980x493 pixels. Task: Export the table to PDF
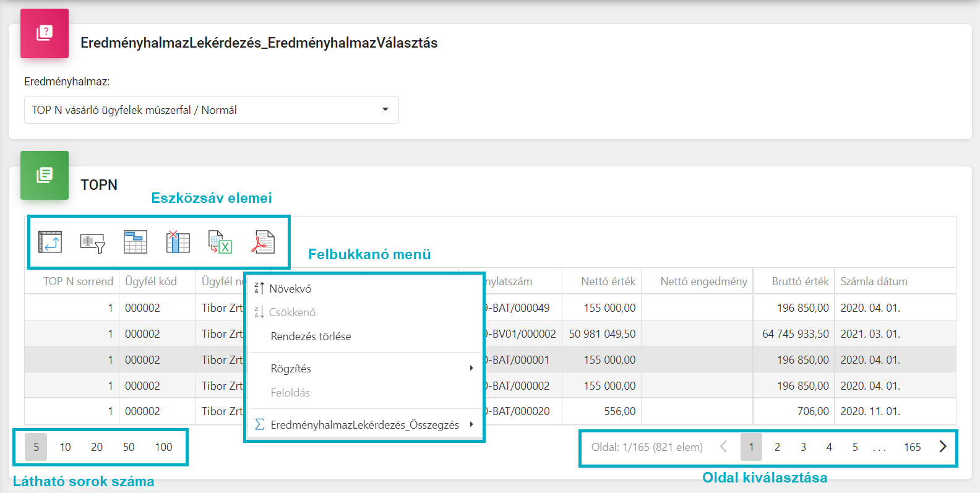tap(263, 242)
